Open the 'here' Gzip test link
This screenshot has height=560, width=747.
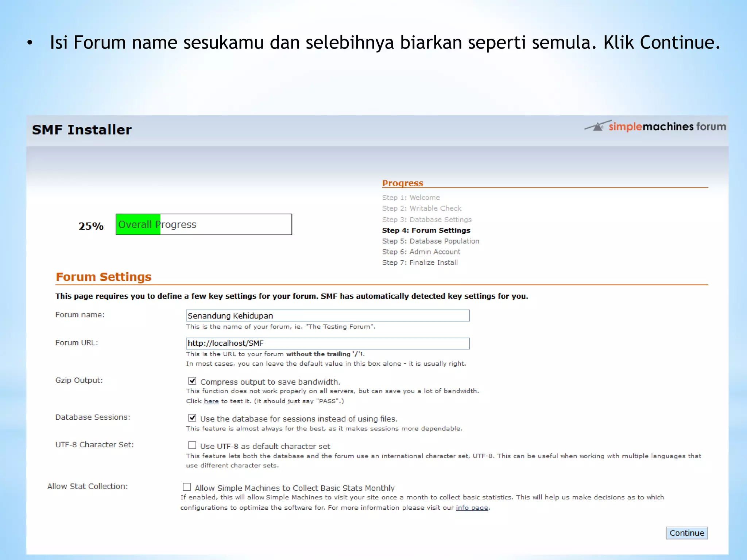[x=211, y=401]
